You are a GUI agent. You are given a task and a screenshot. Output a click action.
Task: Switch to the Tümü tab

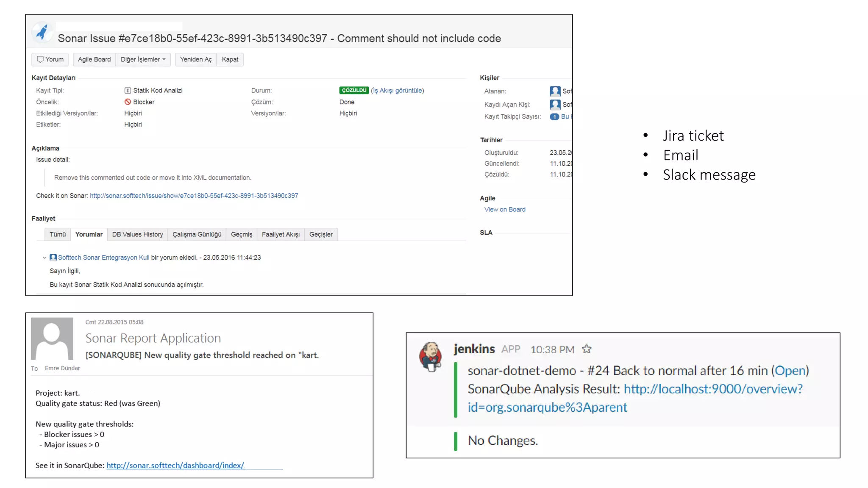(58, 234)
